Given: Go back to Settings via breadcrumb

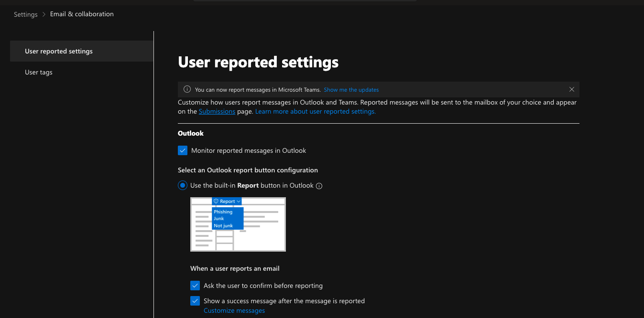Looking at the screenshot, I should click(x=25, y=14).
